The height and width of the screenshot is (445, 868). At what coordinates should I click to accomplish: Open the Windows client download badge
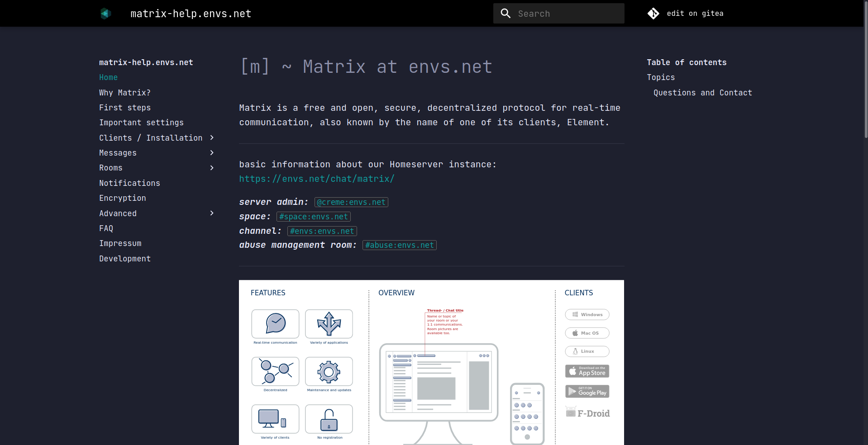pos(587,314)
